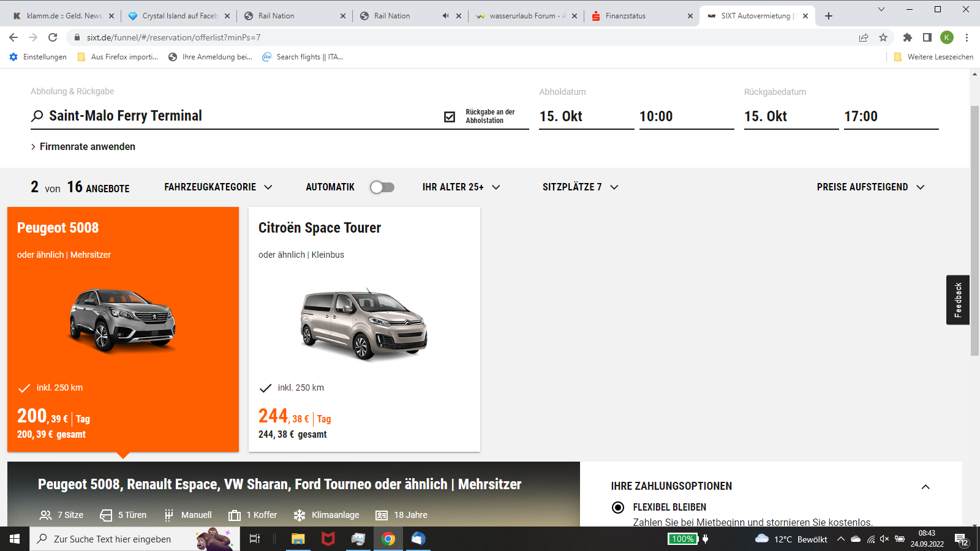980x551 pixels.
Task: Select the Citroën Space Tourer offer card
Action: pos(364,329)
